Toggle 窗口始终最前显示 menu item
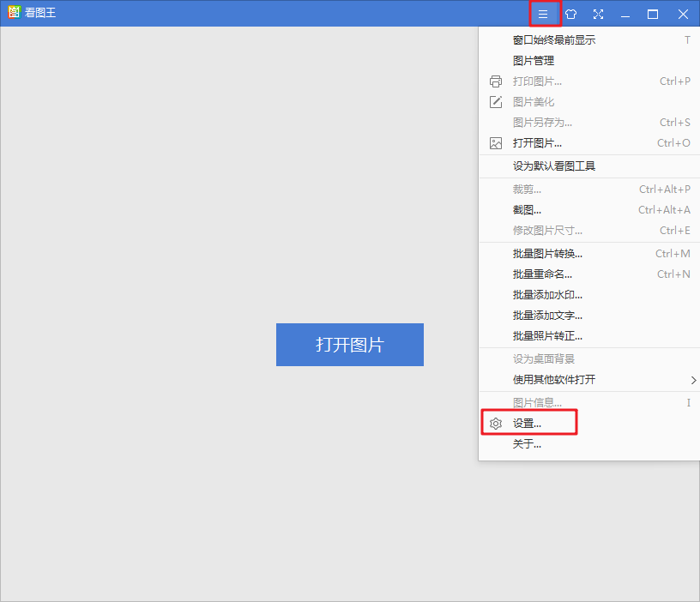The image size is (700, 602). 589,40
